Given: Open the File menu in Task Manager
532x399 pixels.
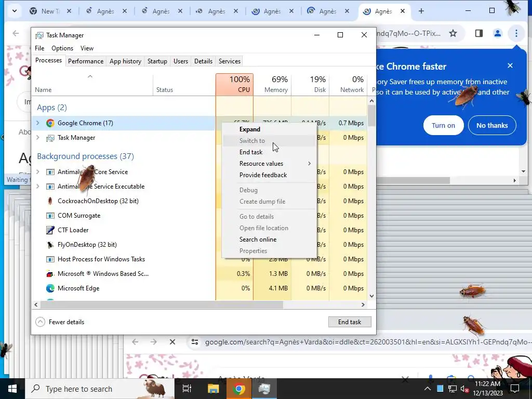Looking at the screenshot, I should click(x=39, y=48).
